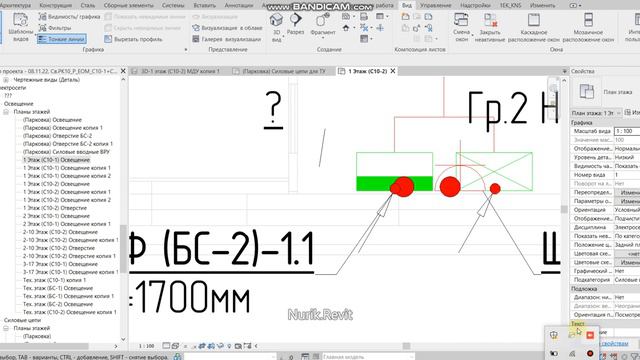Select the Cut Profile (Вырезать профиль) tool
Viewport: 640px width, 360px height.
click(133, 39)
